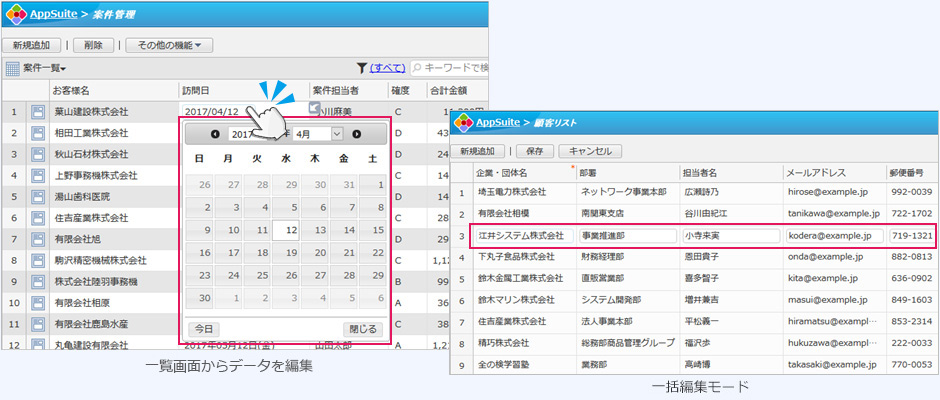Viewport: 940px width, 400px height.
Task: Open the 4月 month dropdown in calendar
Action: tap(319, 134)
